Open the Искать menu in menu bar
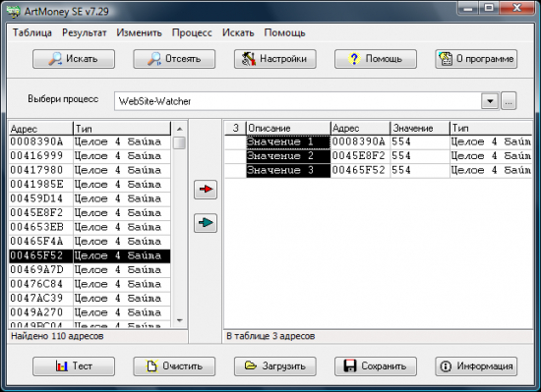This screenshot has width=541, height=392. coord(238,32)
